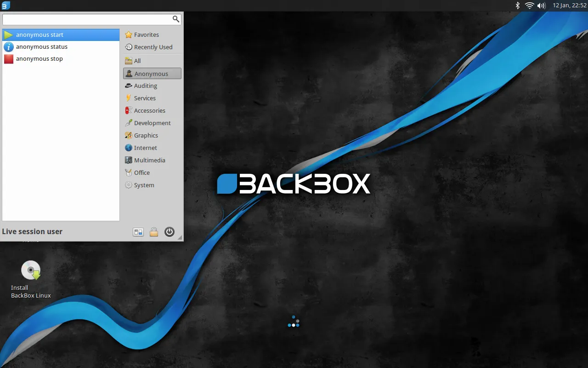Open the Bluetooth tray icon

pos(517,6)
